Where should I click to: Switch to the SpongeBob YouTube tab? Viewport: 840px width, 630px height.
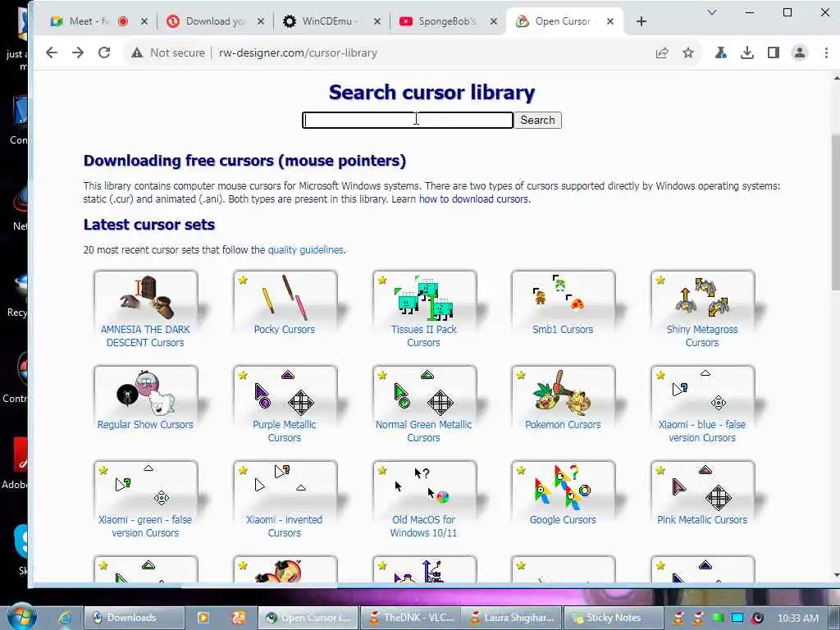(x=447, y=21)
